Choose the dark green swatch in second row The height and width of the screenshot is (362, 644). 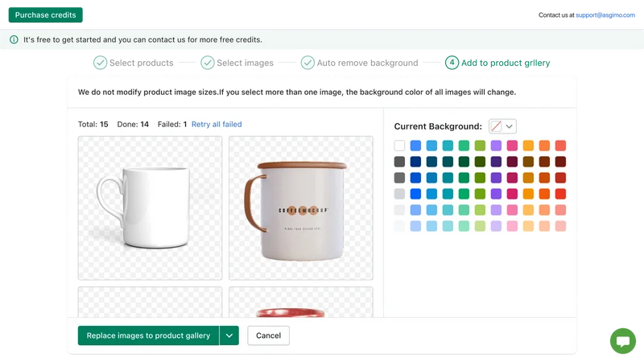pyautogui.click(x=464, y=162)
